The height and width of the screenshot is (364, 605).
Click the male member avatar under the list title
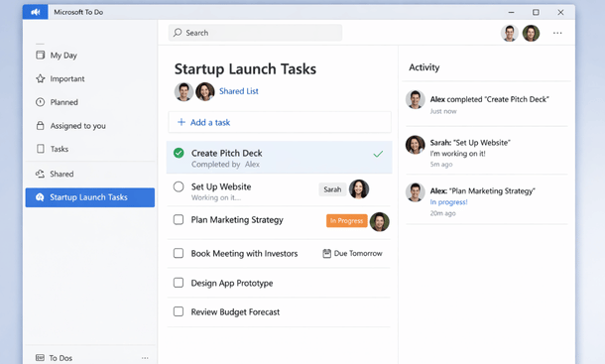183,92
